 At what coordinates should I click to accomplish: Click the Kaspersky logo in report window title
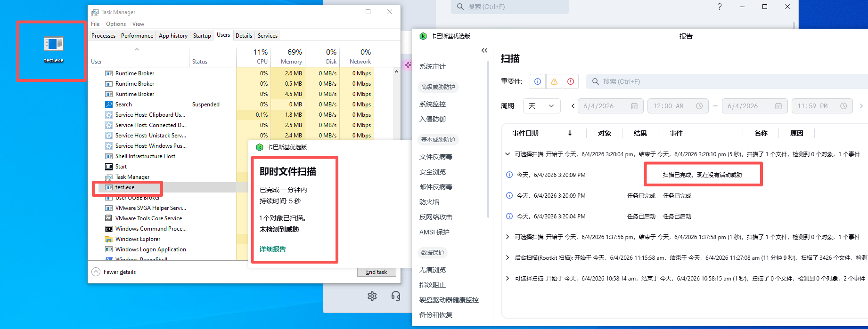click(423, 36)
